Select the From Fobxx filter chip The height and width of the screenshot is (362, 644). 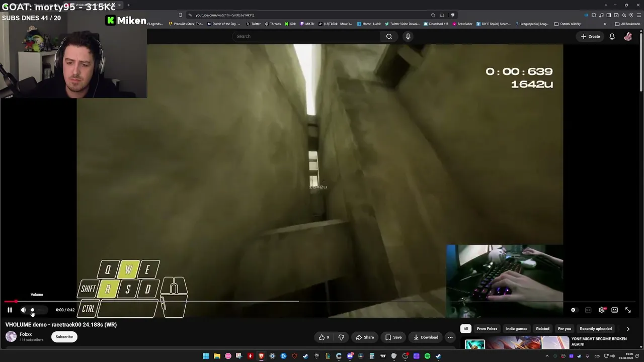(487, 329)
